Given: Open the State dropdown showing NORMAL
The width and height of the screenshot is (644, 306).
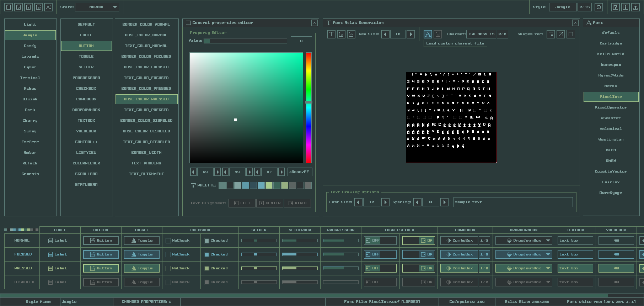Looking at the screenshot, I should pos(97,7).
